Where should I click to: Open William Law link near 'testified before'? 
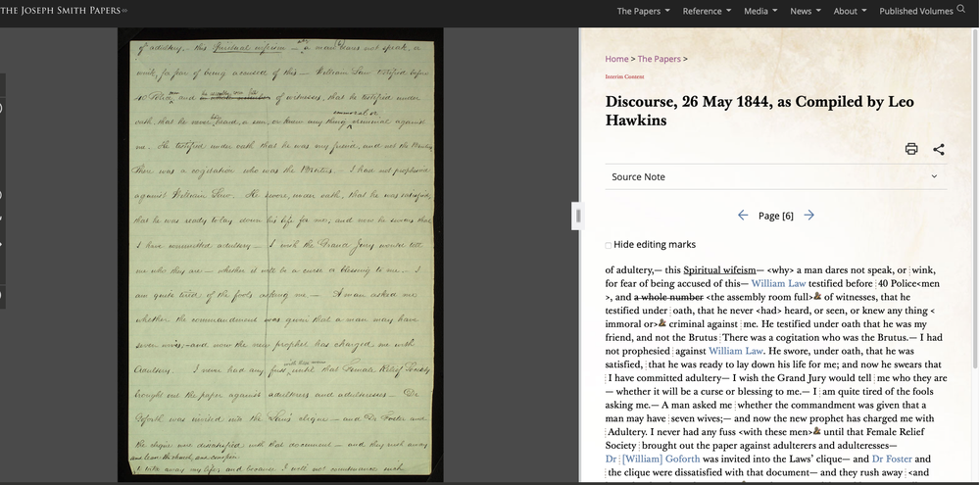[778, 284]
